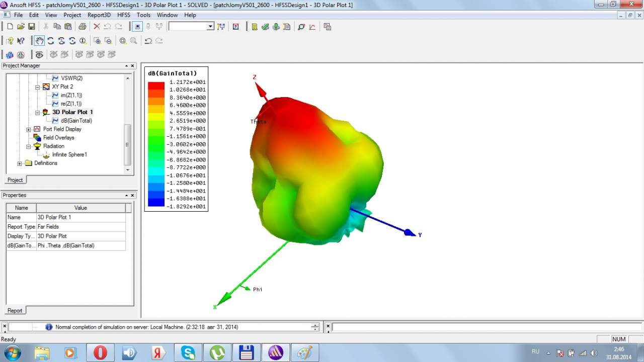This screenshot has width=644, height=362.
Task: Click the Print icon in the toolbar
Action: 82,27
